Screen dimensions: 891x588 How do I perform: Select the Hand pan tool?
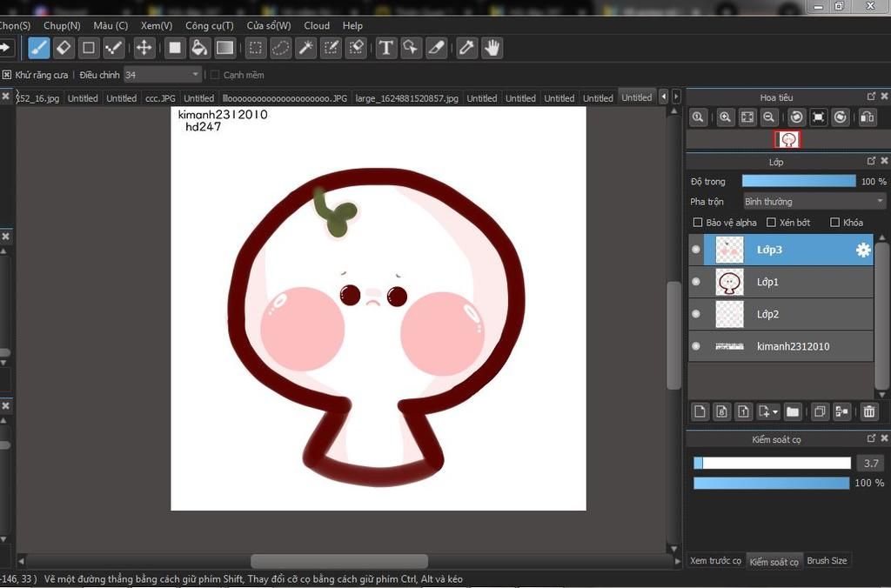click(x=492, y=48)
